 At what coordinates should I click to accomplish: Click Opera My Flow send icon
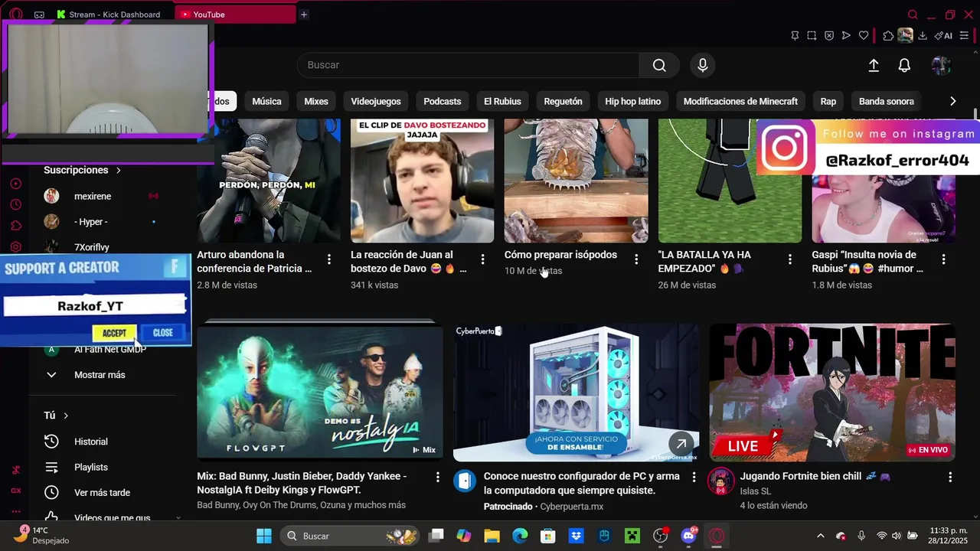(846, 35)
